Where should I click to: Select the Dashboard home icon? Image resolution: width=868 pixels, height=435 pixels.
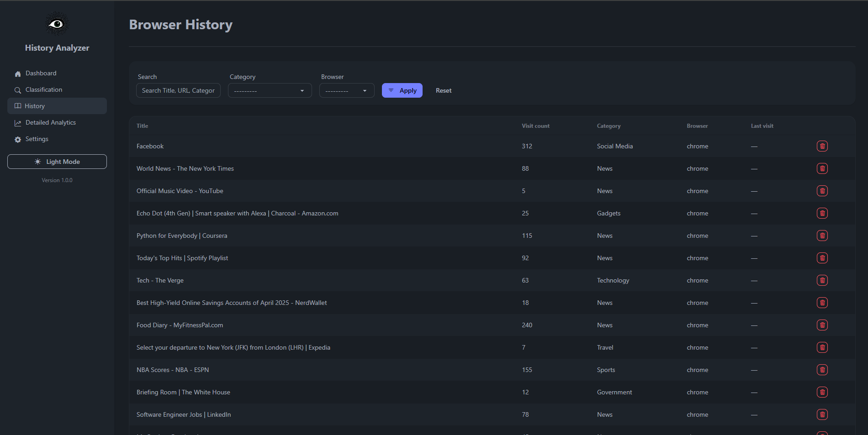(x=17, y=73)
